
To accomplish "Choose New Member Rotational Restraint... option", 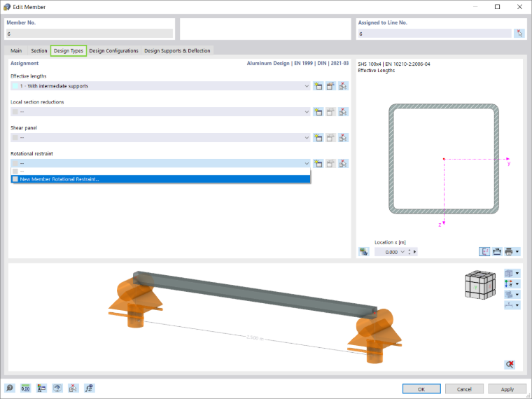I will pyautogui.click(x=161, y=179).
